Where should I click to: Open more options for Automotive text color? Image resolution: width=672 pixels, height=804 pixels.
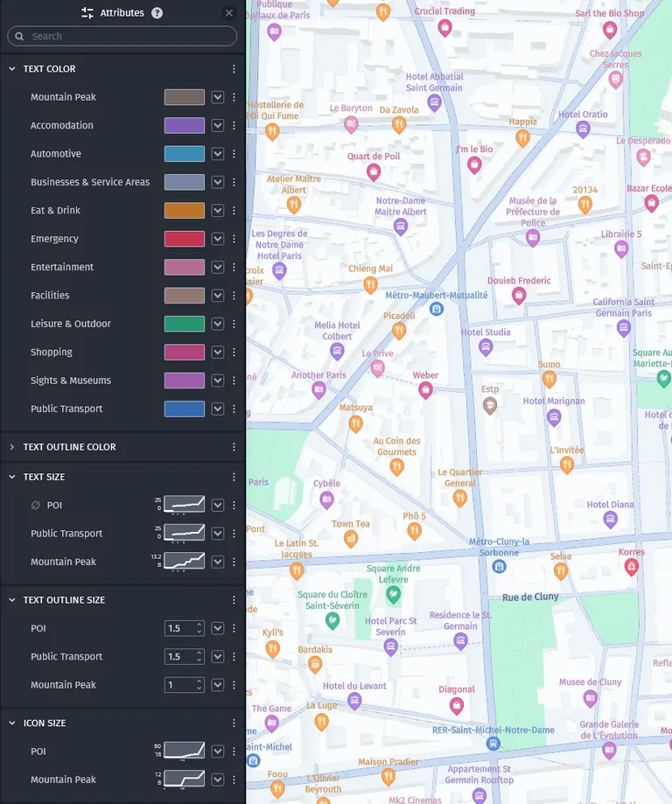[234, 154]
